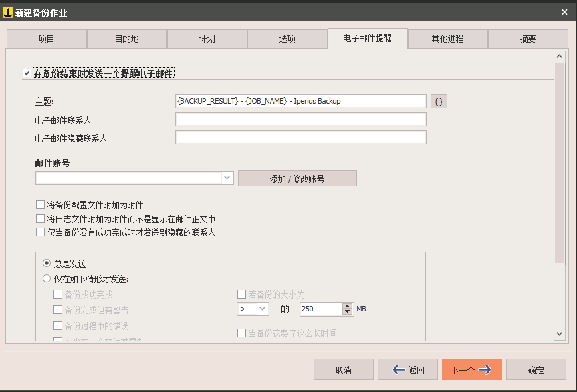Screen dimensions: 577x392
Task: Click the 主题 subject input field
Action: coord(301,101)
